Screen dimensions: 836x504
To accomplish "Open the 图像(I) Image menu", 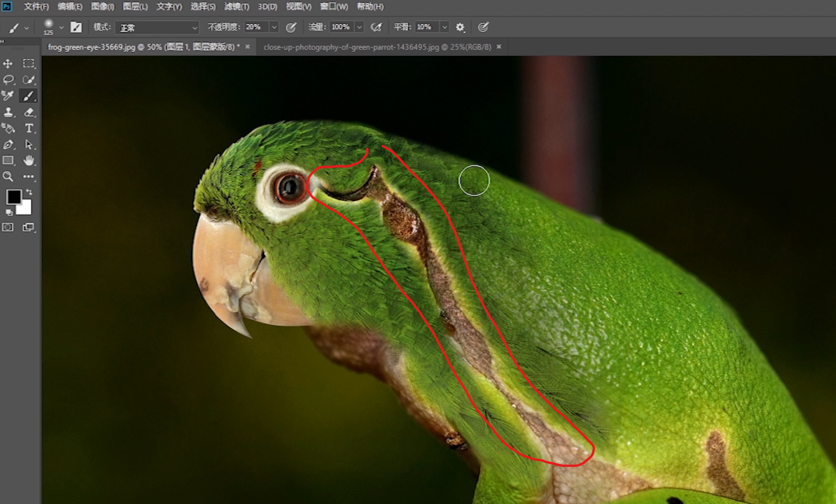I will tap(102, 7).
